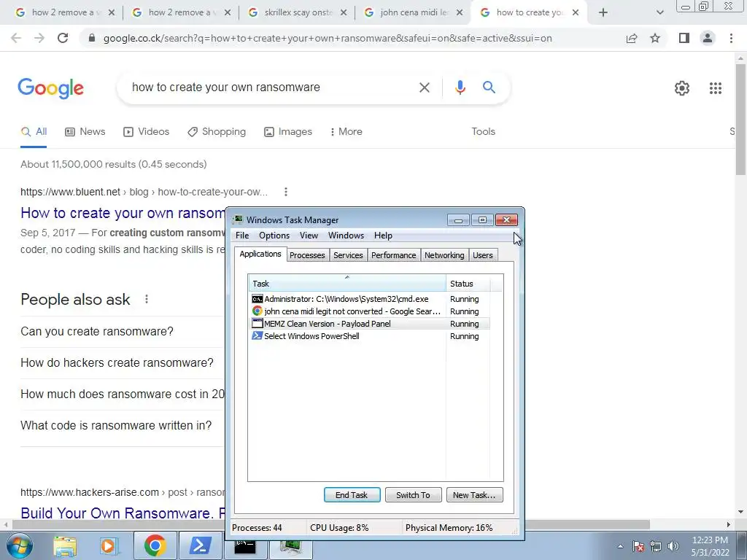Open Chrome side panel icon
The width and height of the screenshot is (747, 560).
pos(684,38)
